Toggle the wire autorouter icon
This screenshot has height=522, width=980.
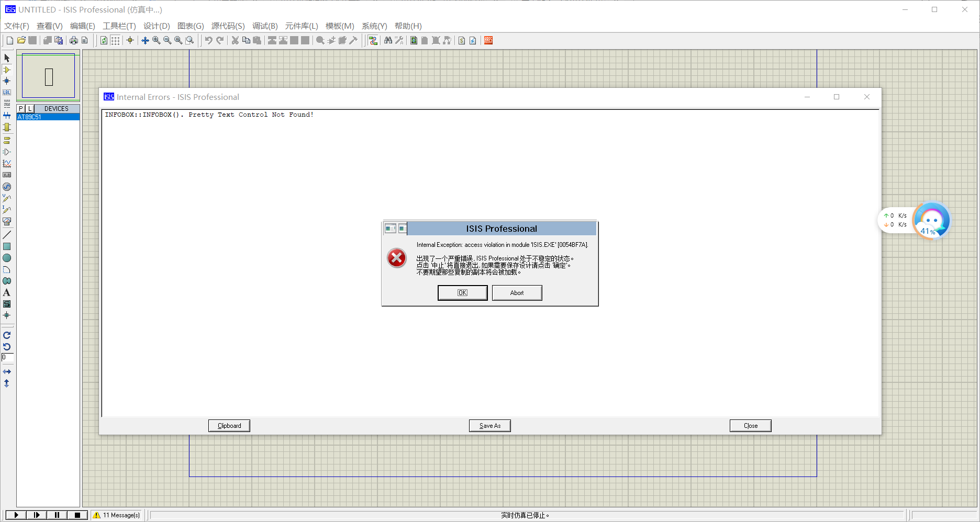(373, 40)
